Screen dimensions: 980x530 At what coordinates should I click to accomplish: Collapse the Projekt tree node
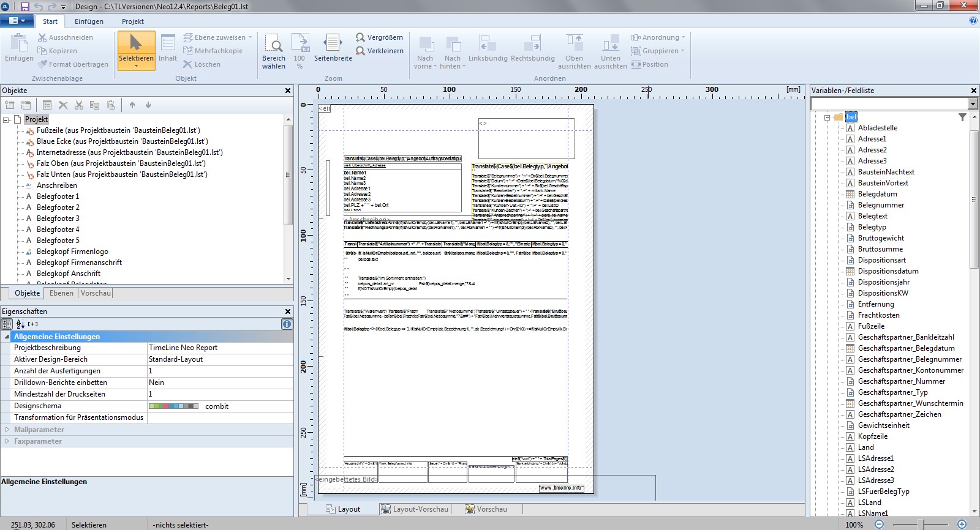point(6,120)
